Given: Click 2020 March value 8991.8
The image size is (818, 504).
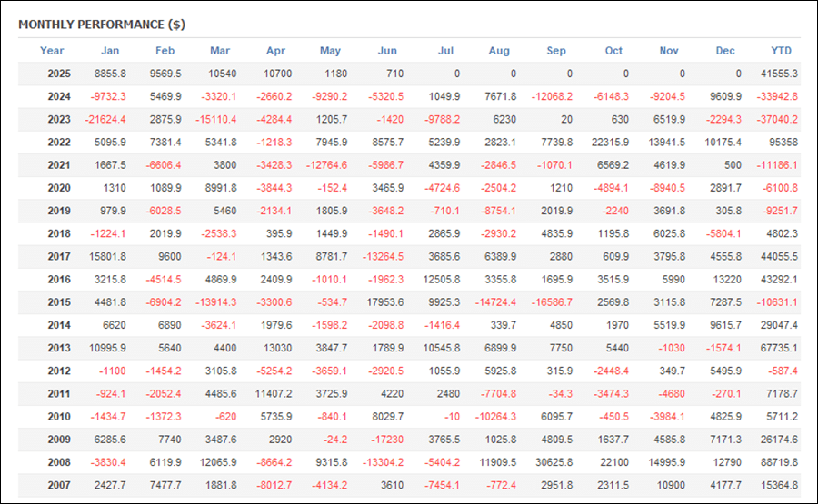Looking at the screenshot, I should click(221, 188).
